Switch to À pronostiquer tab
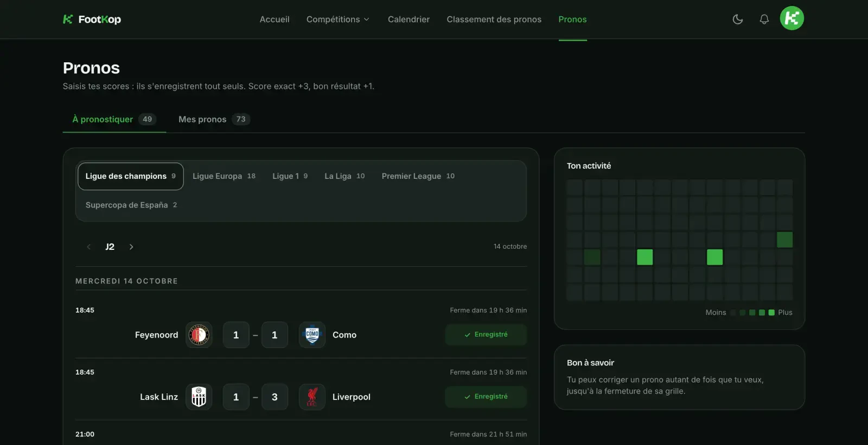This screenshot has height=445, width=868. [x=114, y=119]
